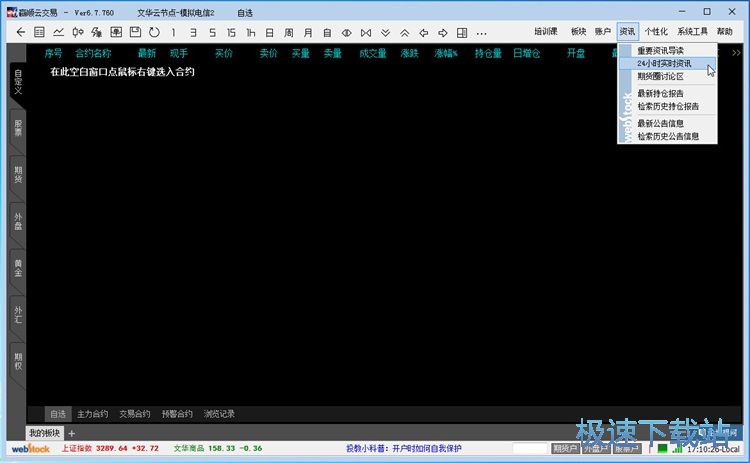
Task: Go back with the left arrow icon
Action: [x=21, y=33]
